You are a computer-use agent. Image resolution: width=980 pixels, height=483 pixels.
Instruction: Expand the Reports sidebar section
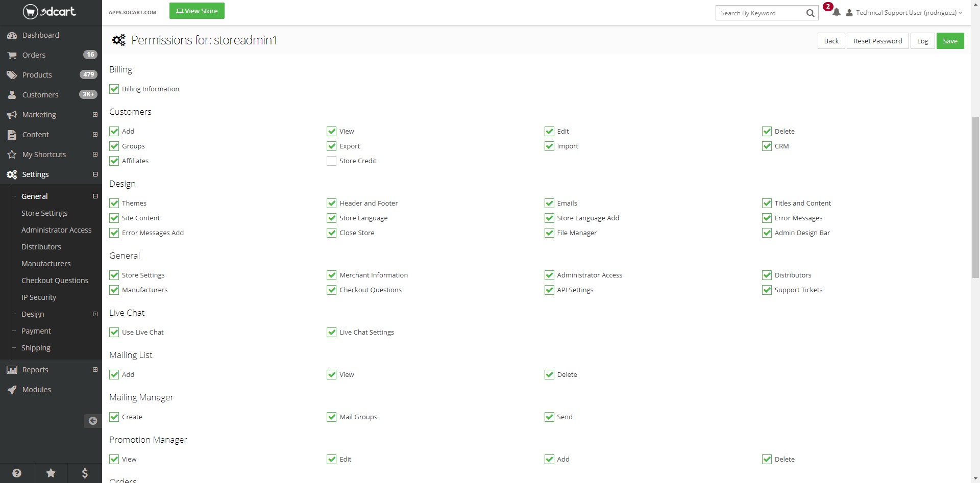tap(95, 370)
